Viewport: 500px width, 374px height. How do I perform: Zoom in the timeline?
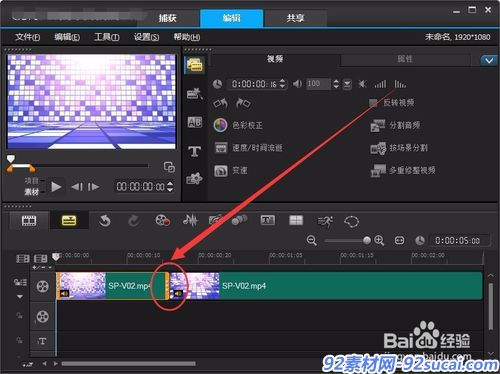379,240
